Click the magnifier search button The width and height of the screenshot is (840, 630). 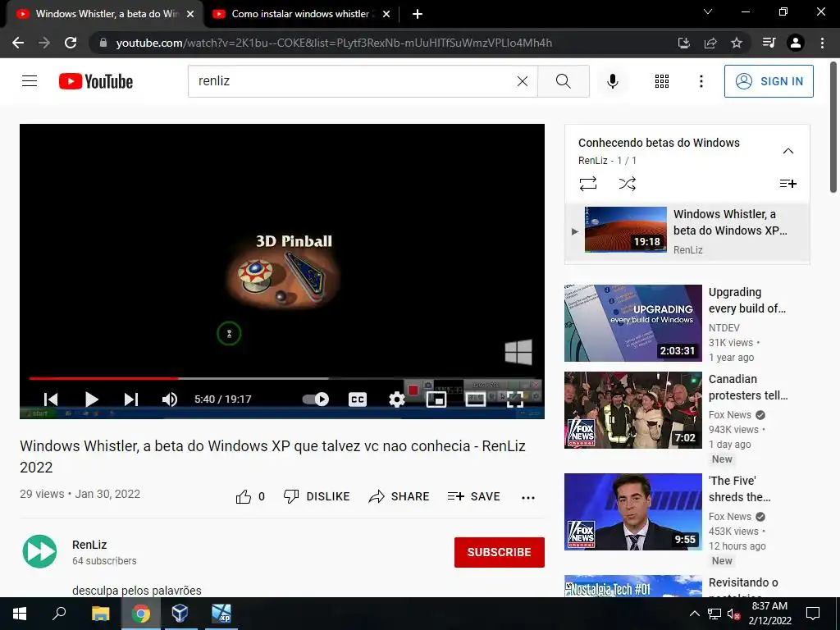pyautogui.click(x=563, y=81)
